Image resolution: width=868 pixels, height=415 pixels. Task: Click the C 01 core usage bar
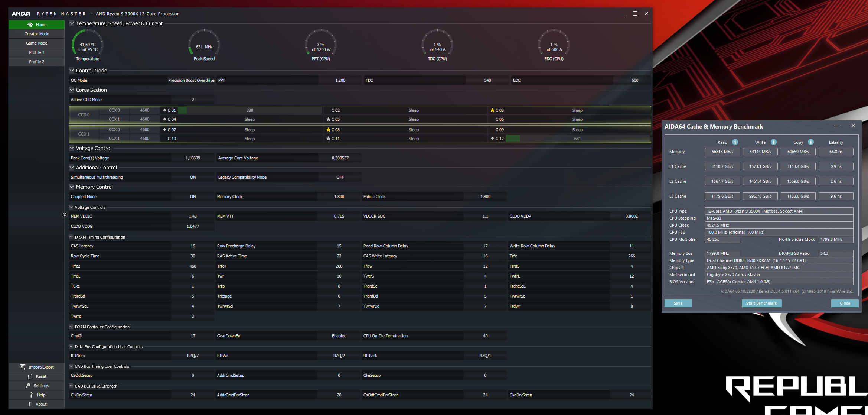click(x=249, y=110)
